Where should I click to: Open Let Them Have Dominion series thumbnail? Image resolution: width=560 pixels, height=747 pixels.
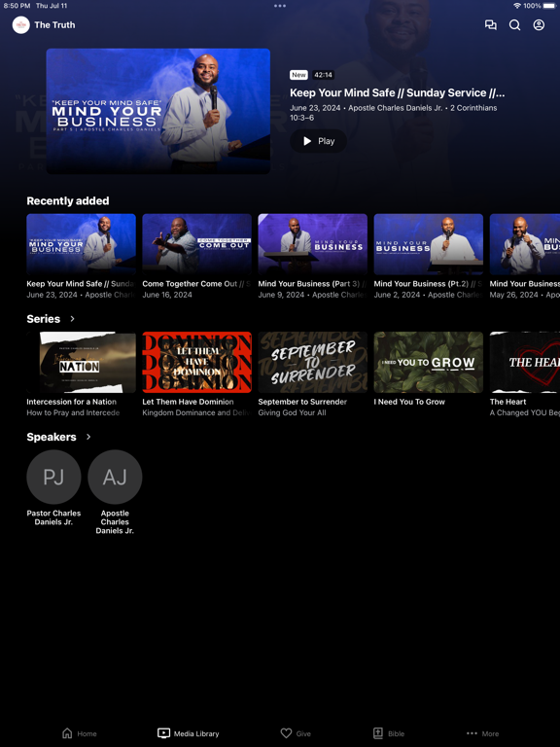196,362
